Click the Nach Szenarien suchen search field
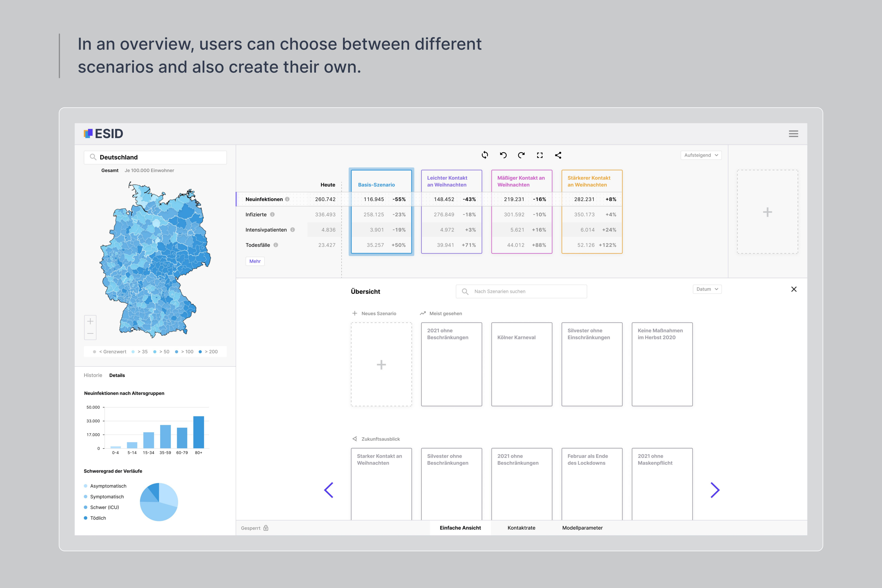Image resolution: width=882 pixels, height=588 pixels. click(x=521, y=291)
